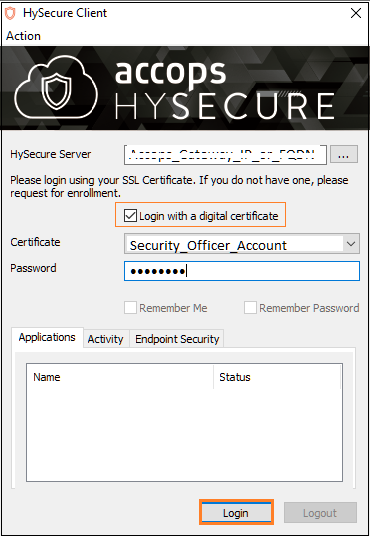This screenshot has height=536, width=370.
Task: Switch to the Endpoint Security tab
Action: 177,339
